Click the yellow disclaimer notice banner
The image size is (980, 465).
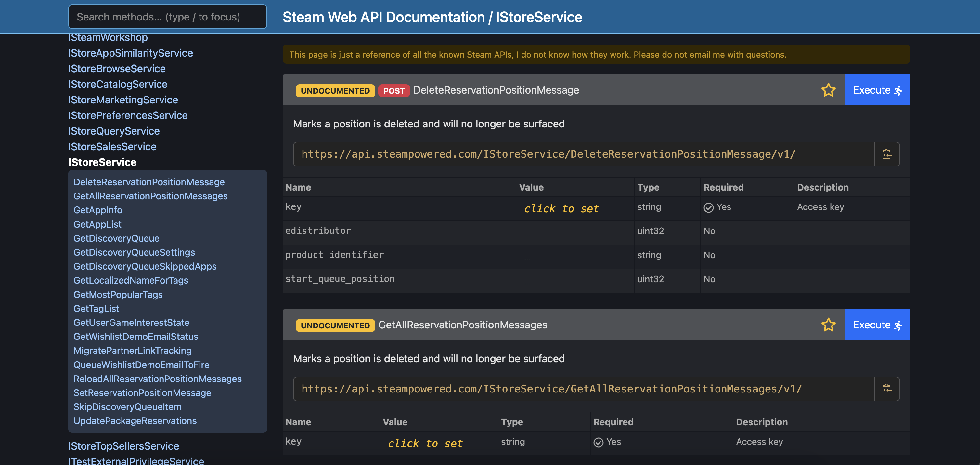[x=596, y=54]
